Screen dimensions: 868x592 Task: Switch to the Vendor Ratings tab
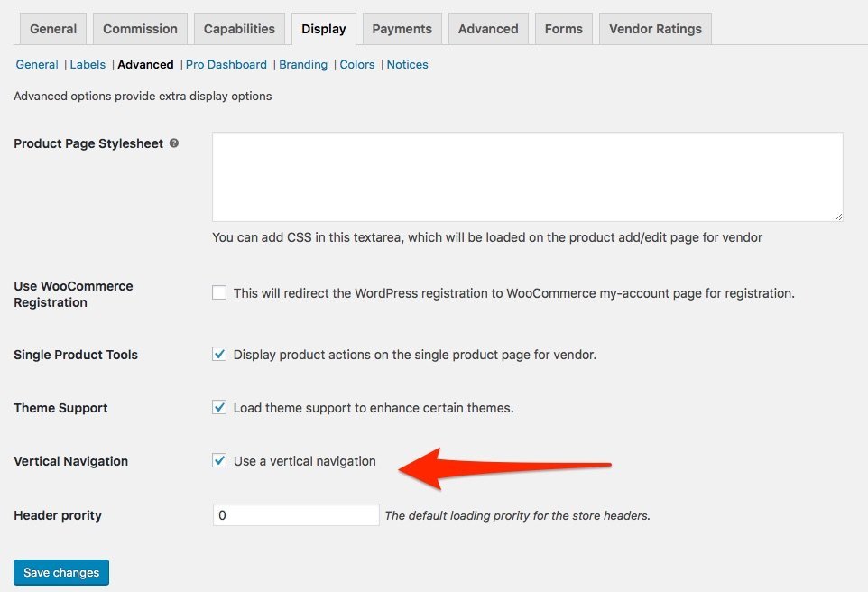point(655,29)
